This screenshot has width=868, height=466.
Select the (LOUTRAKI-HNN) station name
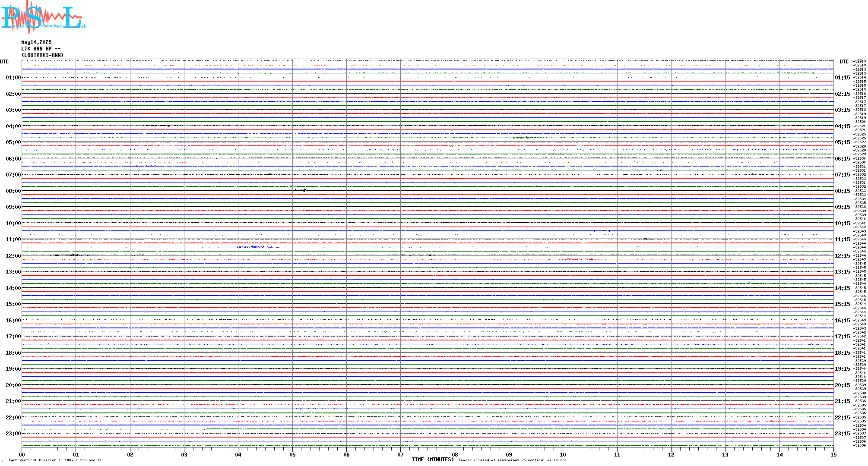click(43, 55)
